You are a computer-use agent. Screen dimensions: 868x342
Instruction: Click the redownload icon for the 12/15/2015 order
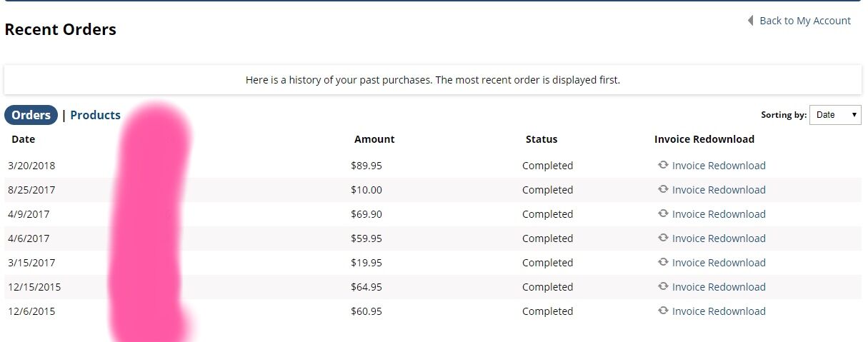(x=663, y=286)
